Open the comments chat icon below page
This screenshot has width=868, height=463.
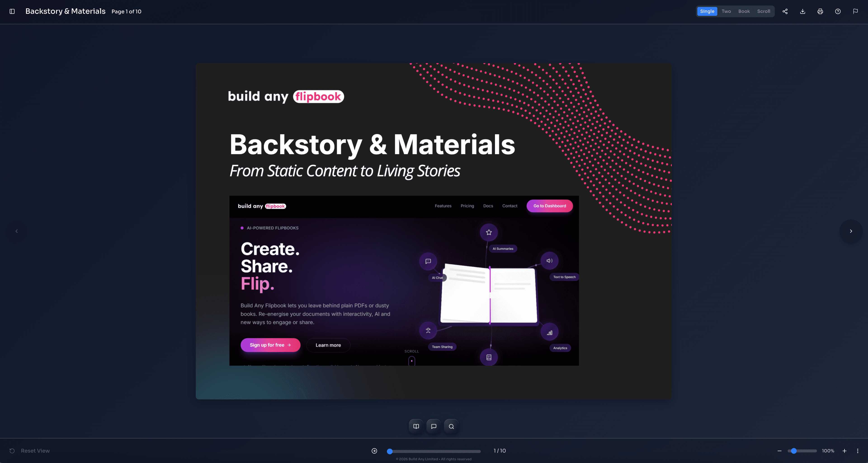pyautogui.click(x=434, y=426)
